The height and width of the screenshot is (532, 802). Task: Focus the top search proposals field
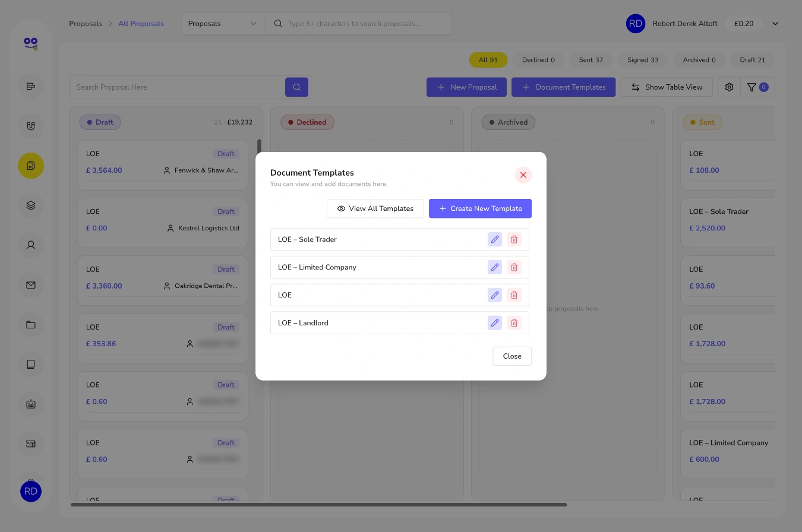(x=359, y=24)
